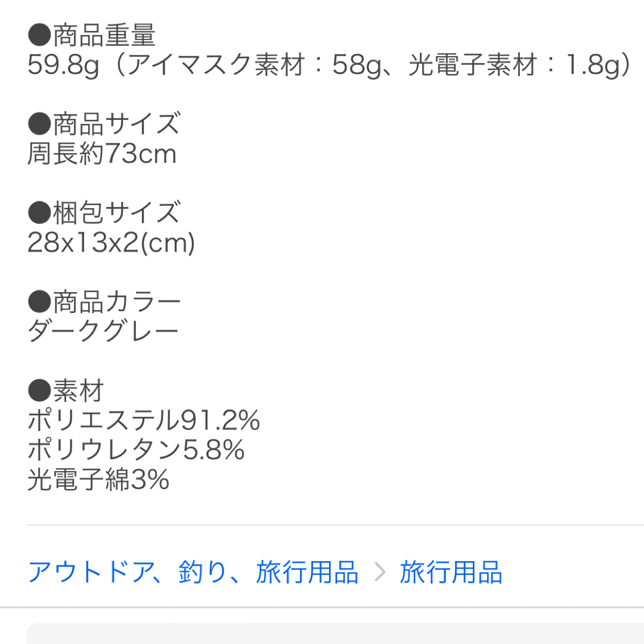Open the 旅行用品 subcategory link
Screen dimensions: 644x644
[x=451, y=572]
